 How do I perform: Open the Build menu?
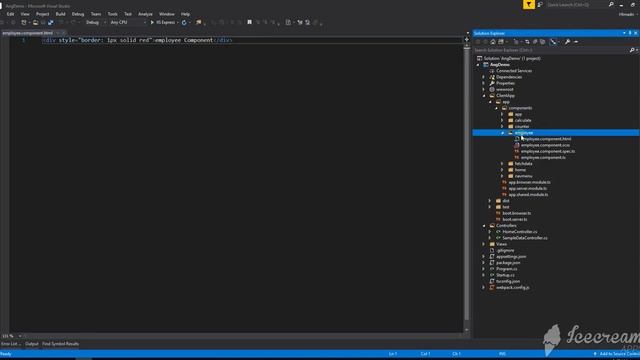[60, 14]
